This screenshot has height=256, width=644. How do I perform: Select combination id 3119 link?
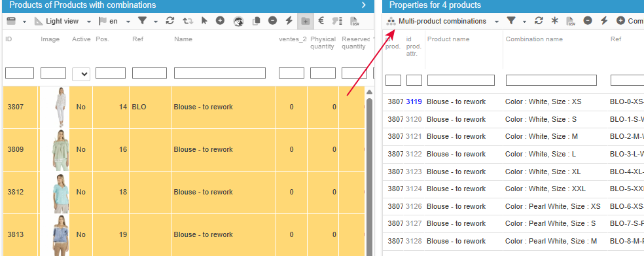pyautogui.click(x=414, y=101)
